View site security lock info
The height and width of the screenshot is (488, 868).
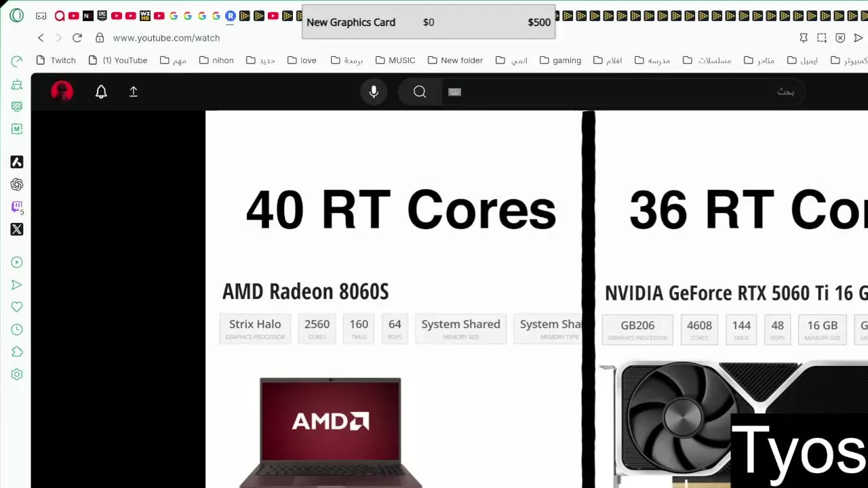pos(100,38)
